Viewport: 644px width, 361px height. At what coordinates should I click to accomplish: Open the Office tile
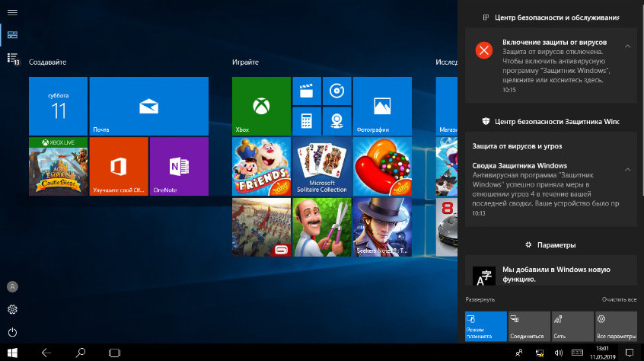click(119, 166)
